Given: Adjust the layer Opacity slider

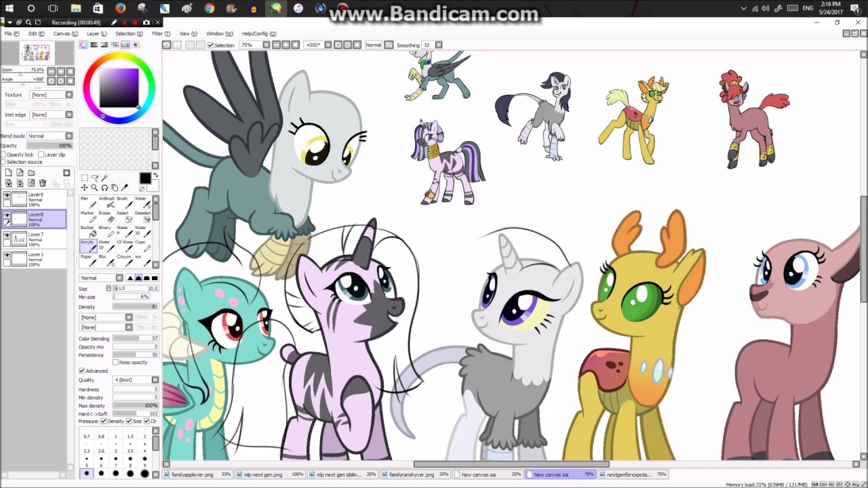Looking at the screenshot, I should (x=49, y=146).
